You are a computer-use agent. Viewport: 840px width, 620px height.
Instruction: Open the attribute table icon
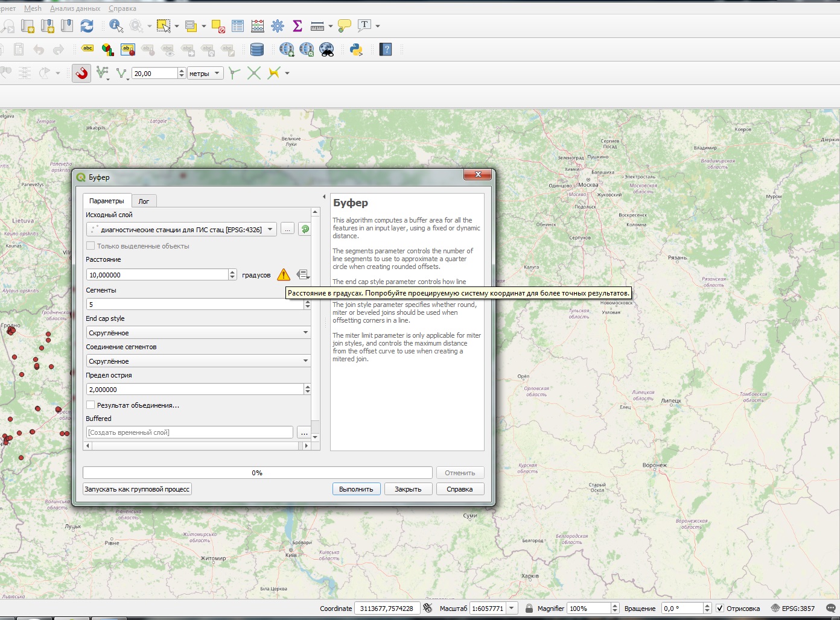pyautogui.click(x=238, y=26)
